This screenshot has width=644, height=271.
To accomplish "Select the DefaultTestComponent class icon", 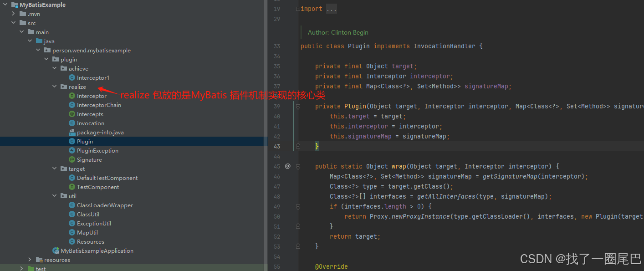I will tap(72, 178).
